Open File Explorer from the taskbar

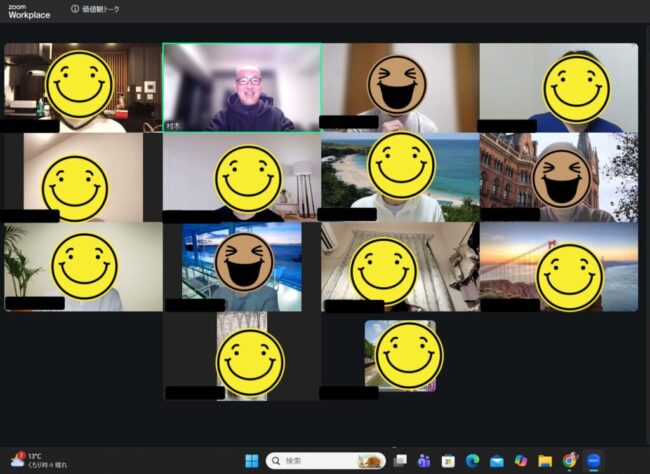(x=545, y=460)
